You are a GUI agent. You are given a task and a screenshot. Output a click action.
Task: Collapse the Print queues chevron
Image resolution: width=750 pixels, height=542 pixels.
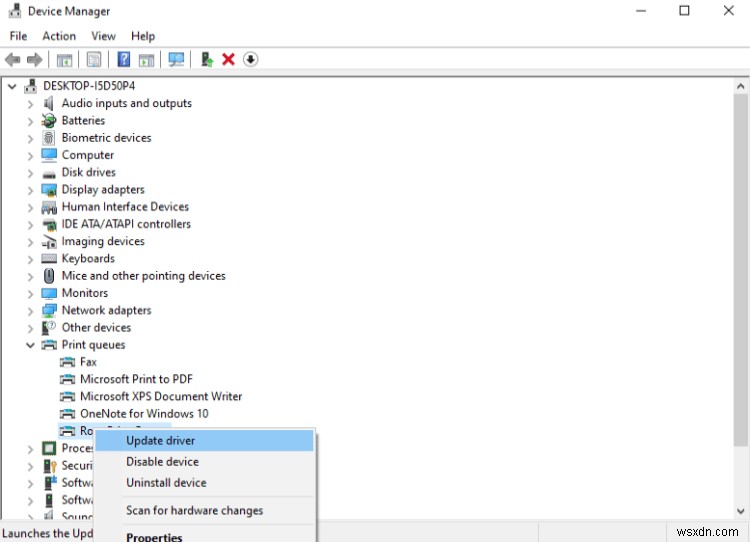(x=30, y=345)
